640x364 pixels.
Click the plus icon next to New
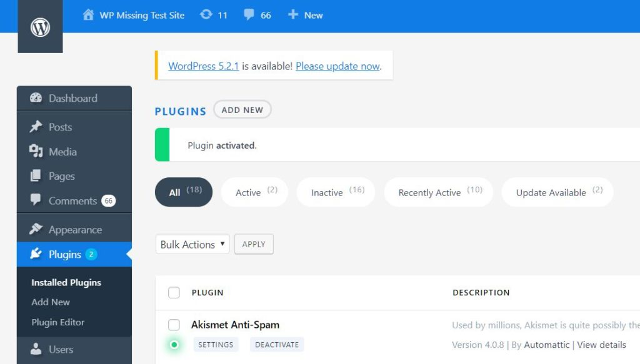pyautogui.click(x=292, y=14)
